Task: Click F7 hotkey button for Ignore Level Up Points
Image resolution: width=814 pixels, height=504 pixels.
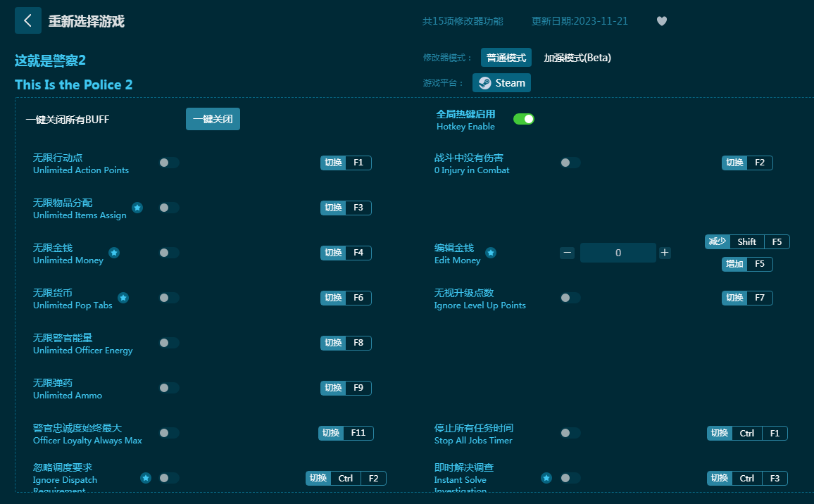Action: [x=747, y=298]
